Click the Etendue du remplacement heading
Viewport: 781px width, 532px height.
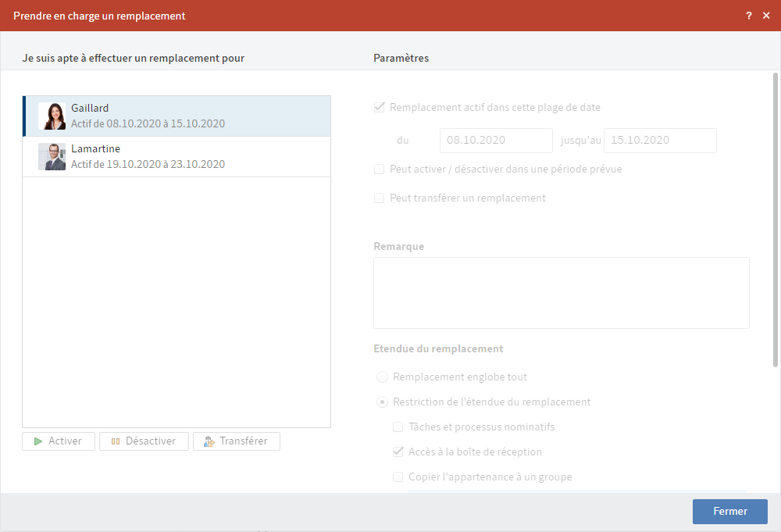click(x=438, y=348)
